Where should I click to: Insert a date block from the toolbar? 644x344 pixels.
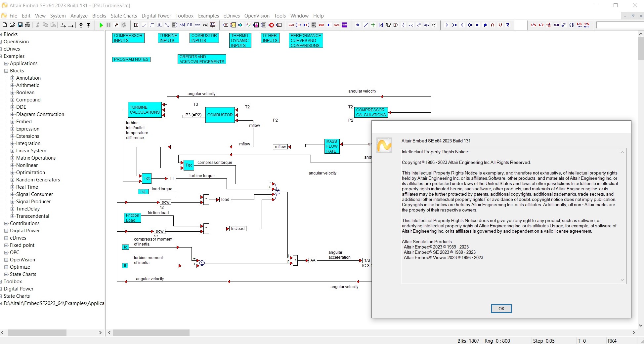point(337,25)
